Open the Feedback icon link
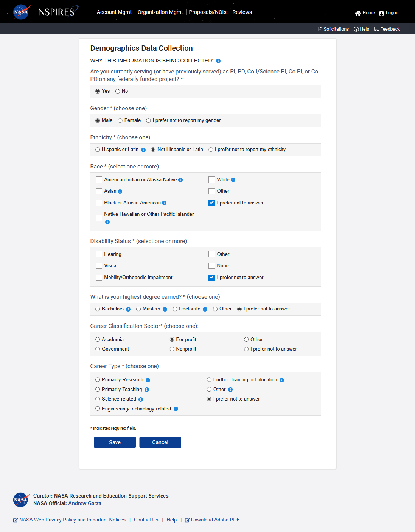The height and width of the screenshot is (532, 415). coord(376,29)
